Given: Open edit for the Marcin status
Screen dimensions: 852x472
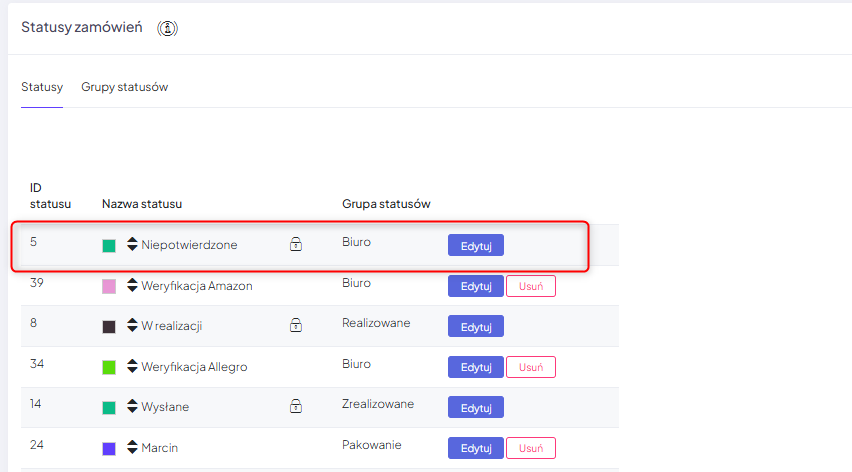Looking at the screenshot, I should (x=475, y=448).
